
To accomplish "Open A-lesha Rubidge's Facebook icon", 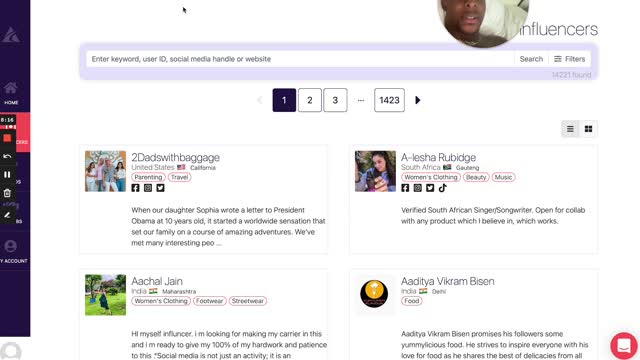I will tap(405, 188).
